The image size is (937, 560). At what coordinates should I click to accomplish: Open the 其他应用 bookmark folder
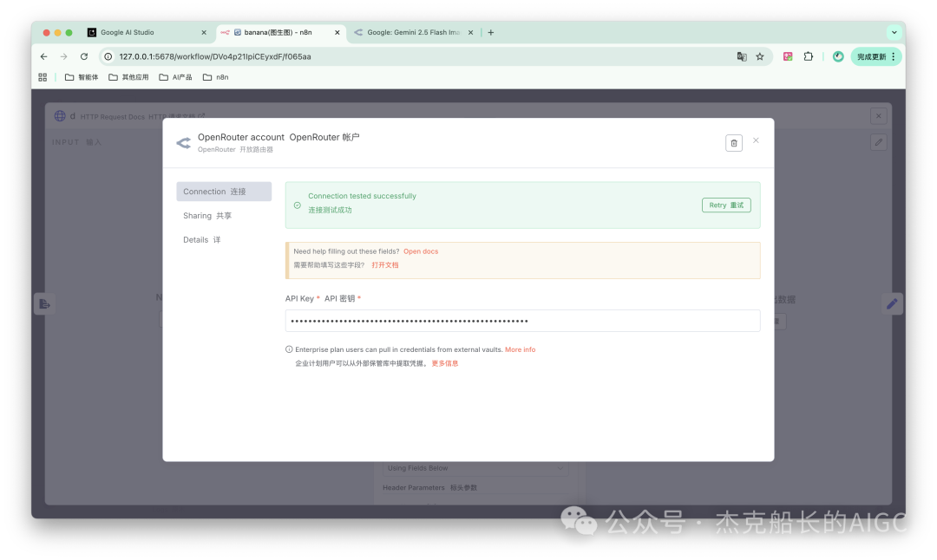[128, 77]
